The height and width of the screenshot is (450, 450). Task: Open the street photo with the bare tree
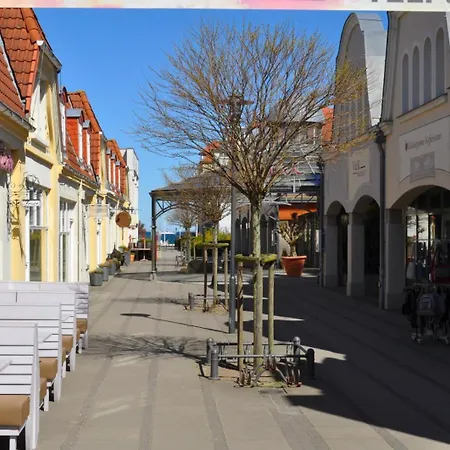[x=225, y=229]
